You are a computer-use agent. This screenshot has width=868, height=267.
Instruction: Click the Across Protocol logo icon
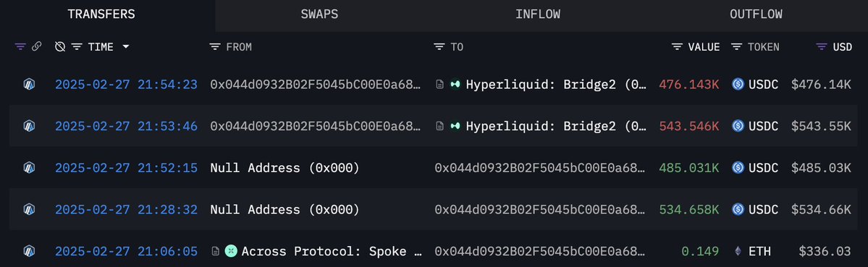[231, 252]
